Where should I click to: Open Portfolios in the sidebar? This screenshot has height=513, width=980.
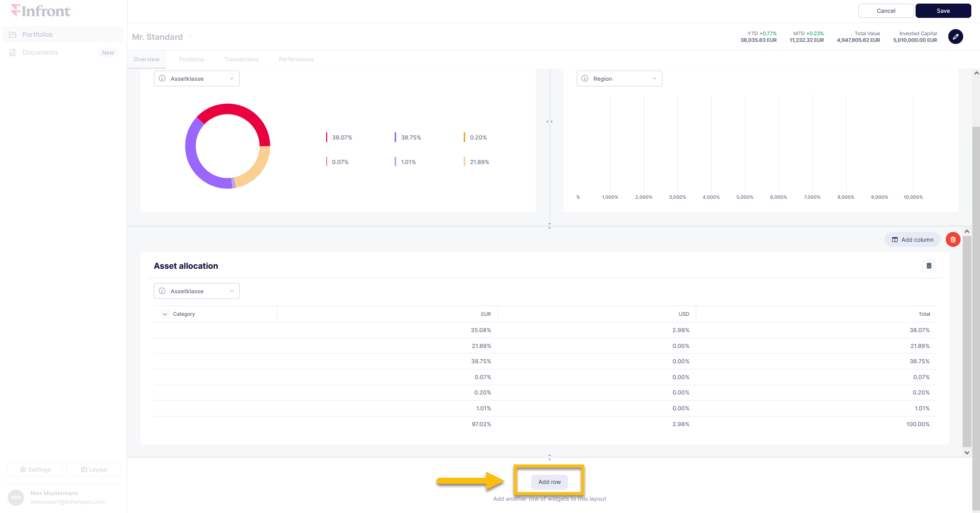(37, 35)
